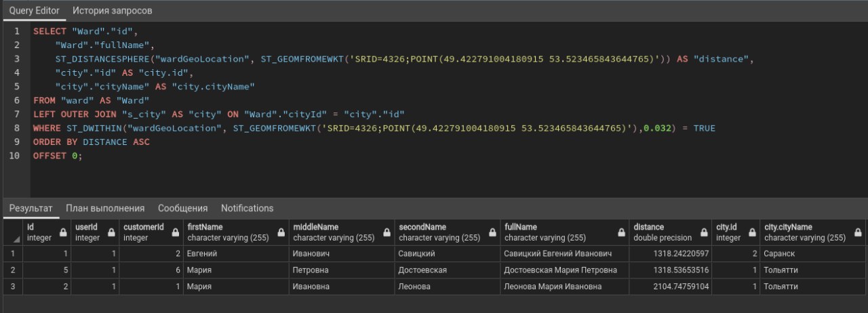
Task: Show the Сообщения tab
Action: tap(183, 208)
